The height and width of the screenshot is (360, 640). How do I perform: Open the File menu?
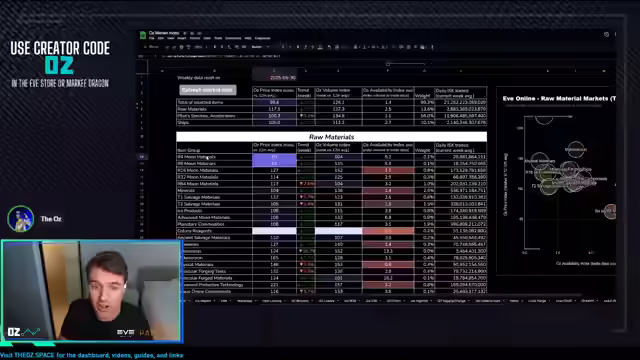point(151,38)
